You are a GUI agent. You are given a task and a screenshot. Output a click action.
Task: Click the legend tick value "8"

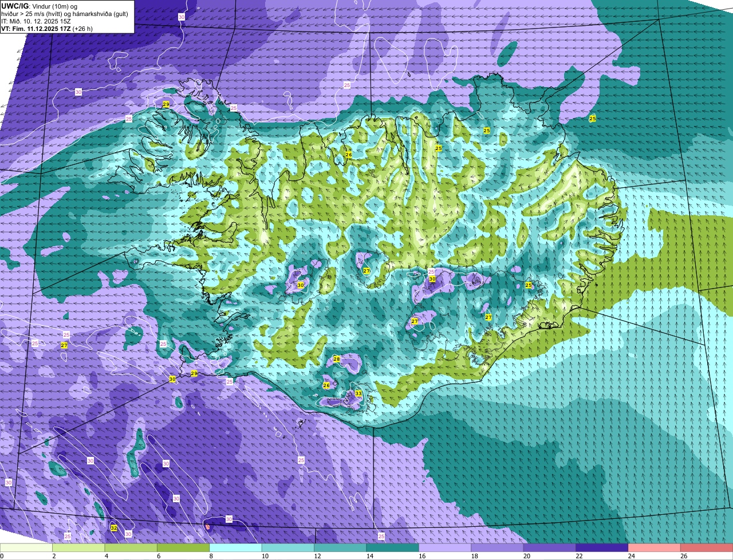(x=211, y=556)
